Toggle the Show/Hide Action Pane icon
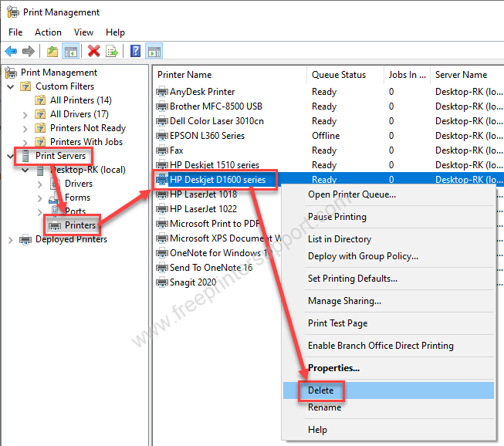This screenshot has width=504, height=446. pyautogui.click(x=154, y=51)
